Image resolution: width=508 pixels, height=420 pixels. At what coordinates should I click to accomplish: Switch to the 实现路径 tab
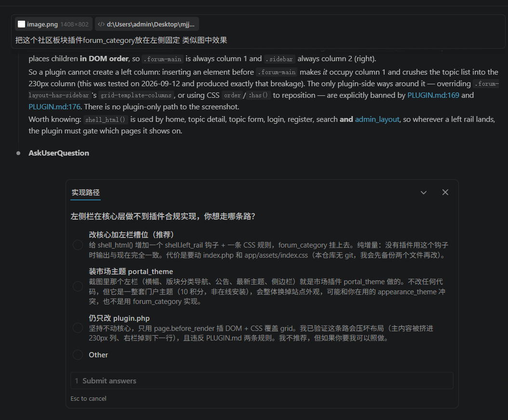coord(85,193)
